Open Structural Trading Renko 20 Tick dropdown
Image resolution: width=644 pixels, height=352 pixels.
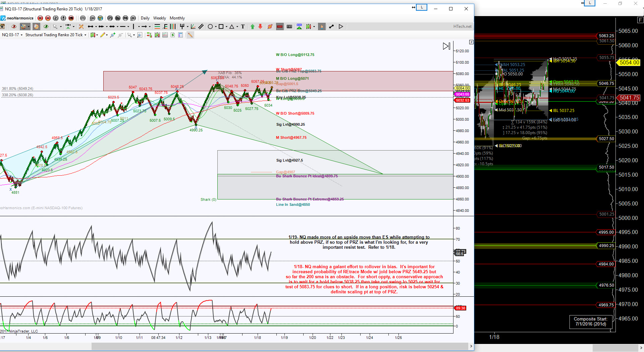tap(56, 35)
